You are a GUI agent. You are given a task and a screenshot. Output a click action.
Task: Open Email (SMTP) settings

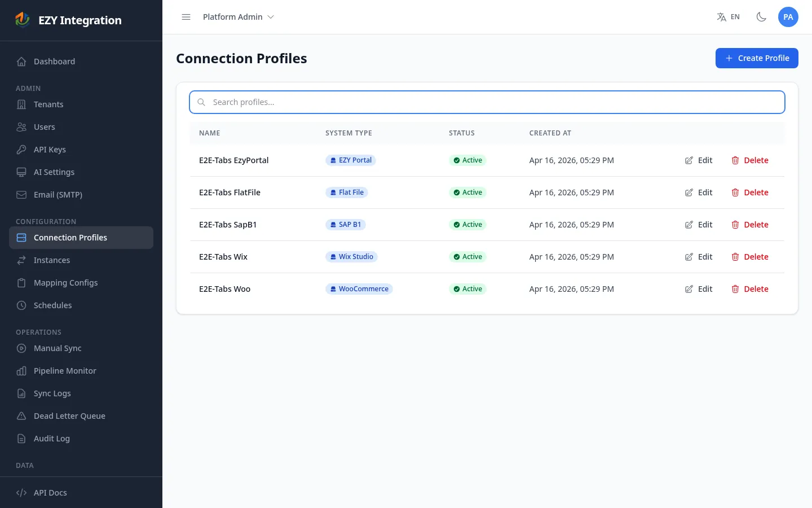pos(81,195)
